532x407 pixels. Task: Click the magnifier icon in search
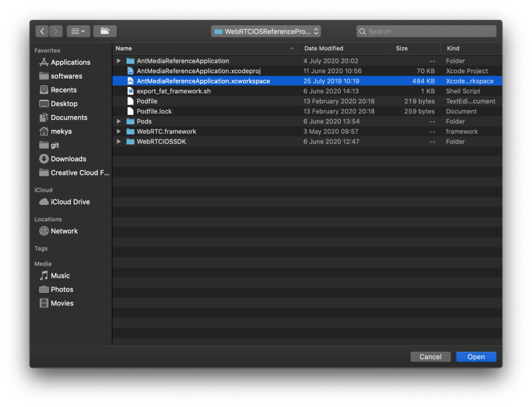362,31
